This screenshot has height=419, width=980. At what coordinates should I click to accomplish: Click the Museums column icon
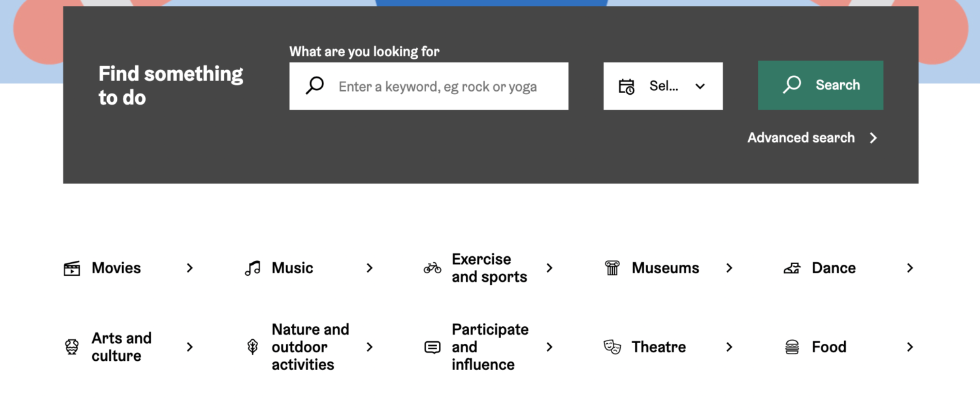click(612, 268)
